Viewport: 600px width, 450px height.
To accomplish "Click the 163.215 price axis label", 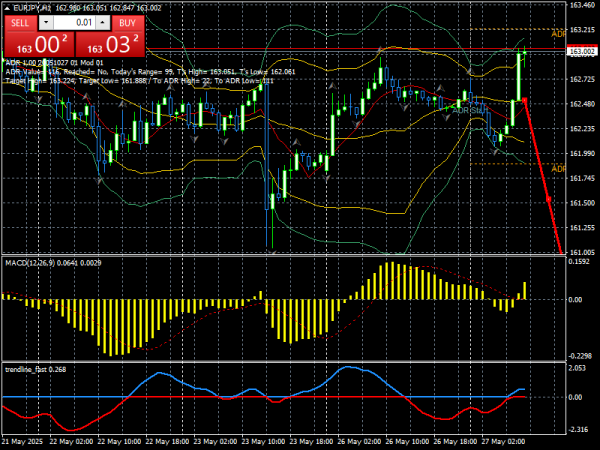I will 582,30.
